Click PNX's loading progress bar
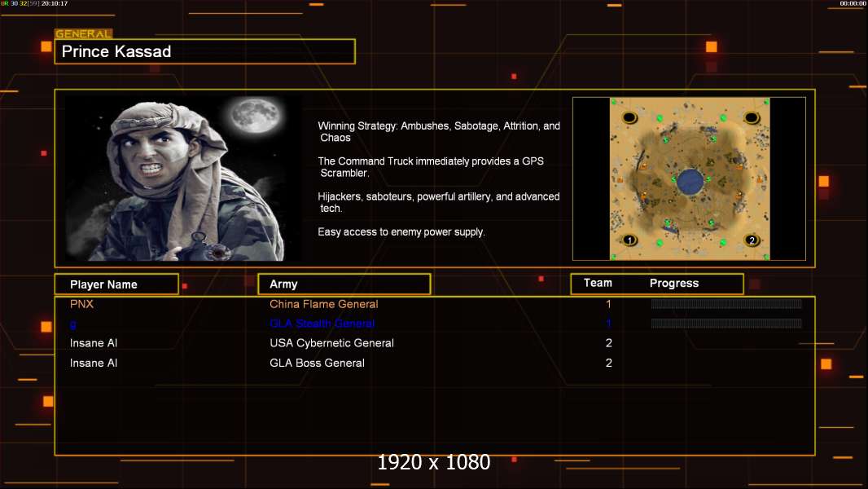 coord(726,303)
